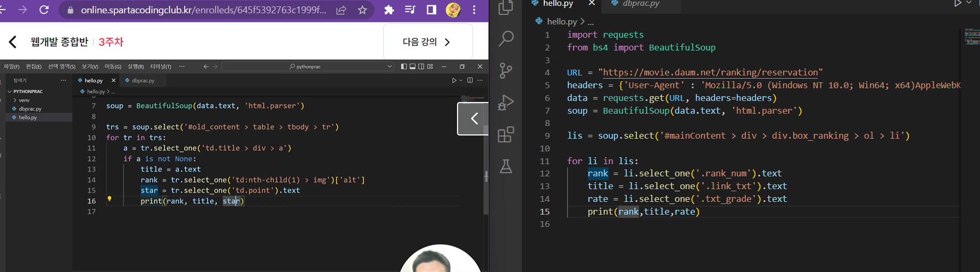Click the browser address bar URL

(x=204, y=10)
